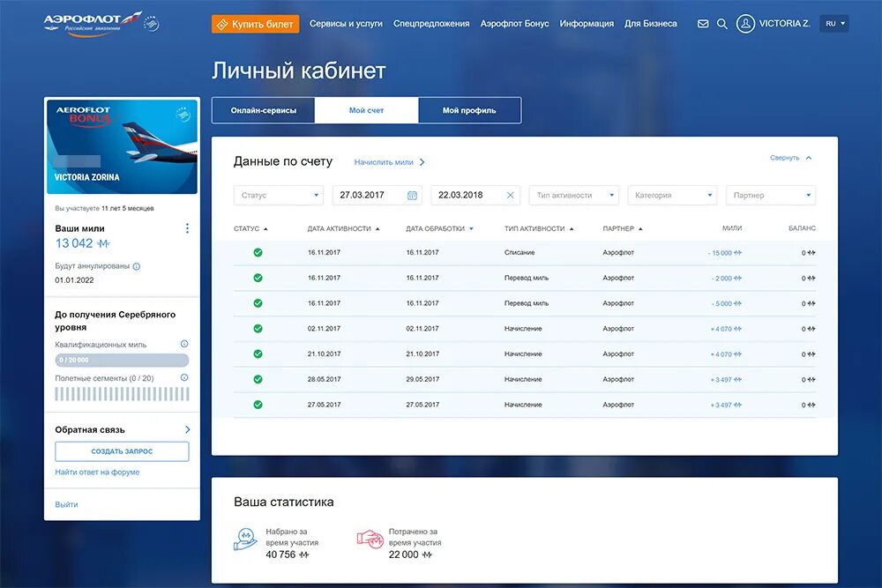The image size is (882, 588).
Task: Click the spent miles red hand icon
Action: point(370,540)
